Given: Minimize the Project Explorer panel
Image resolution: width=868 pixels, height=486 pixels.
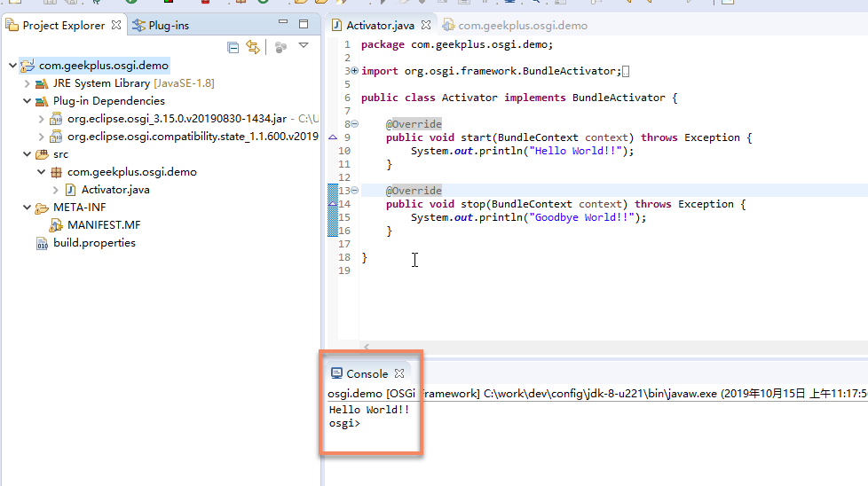Looking at the screenshot, I should click(283, 22).
